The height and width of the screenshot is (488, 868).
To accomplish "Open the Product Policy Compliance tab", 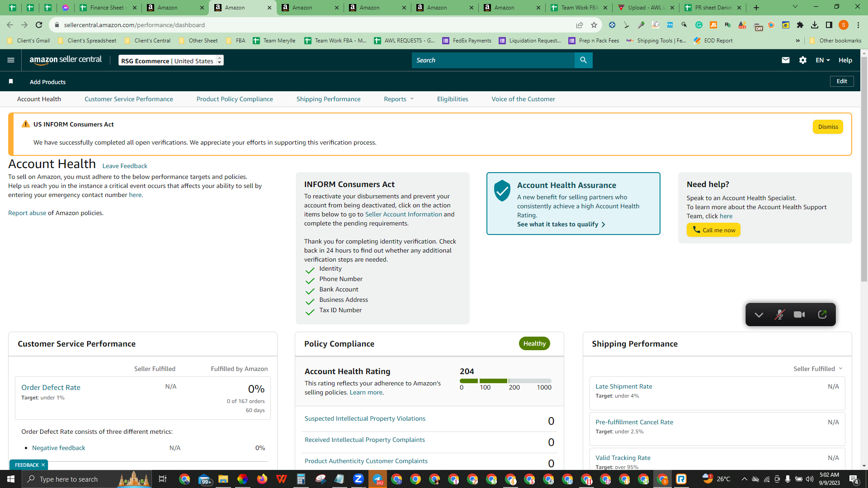I will coord(235,99).
